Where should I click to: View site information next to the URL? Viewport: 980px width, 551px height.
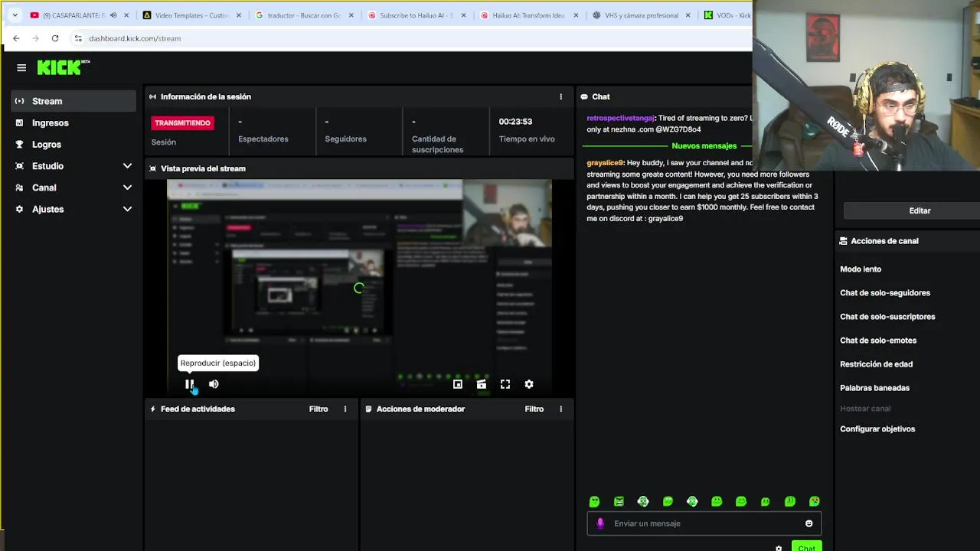tap(78, 38)
